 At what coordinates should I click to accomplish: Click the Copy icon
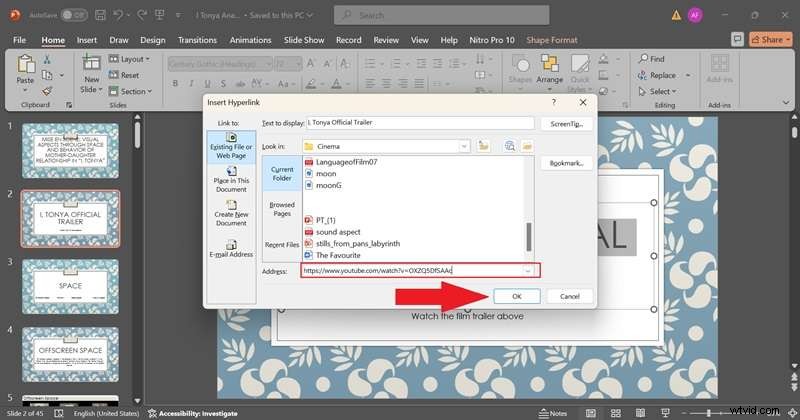tap(47, 75)
